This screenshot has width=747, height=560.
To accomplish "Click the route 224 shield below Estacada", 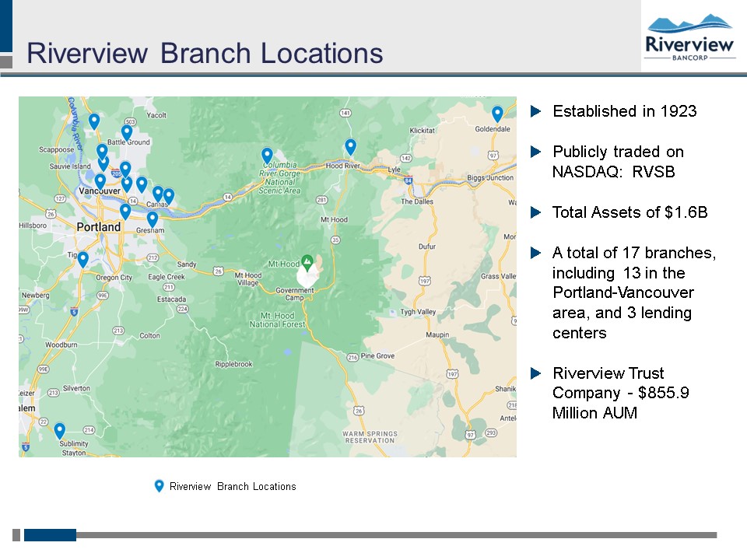I will (182, 309).
